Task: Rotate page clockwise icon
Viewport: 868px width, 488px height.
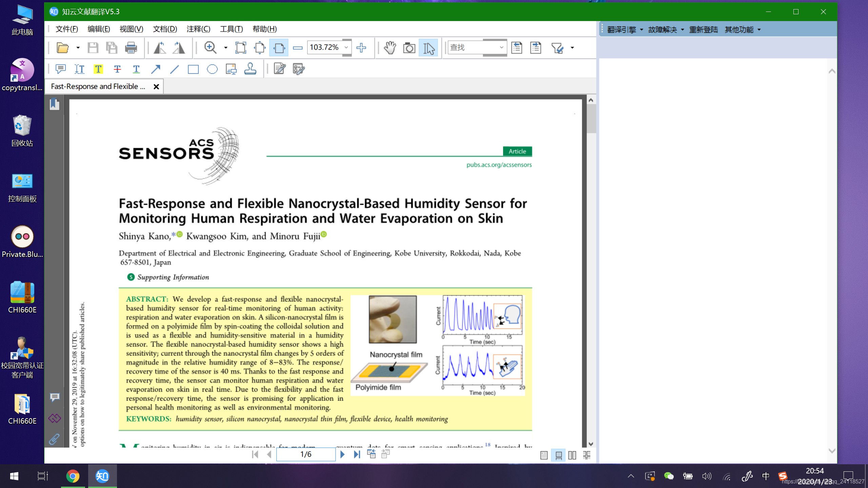Action: click(179, 48)
